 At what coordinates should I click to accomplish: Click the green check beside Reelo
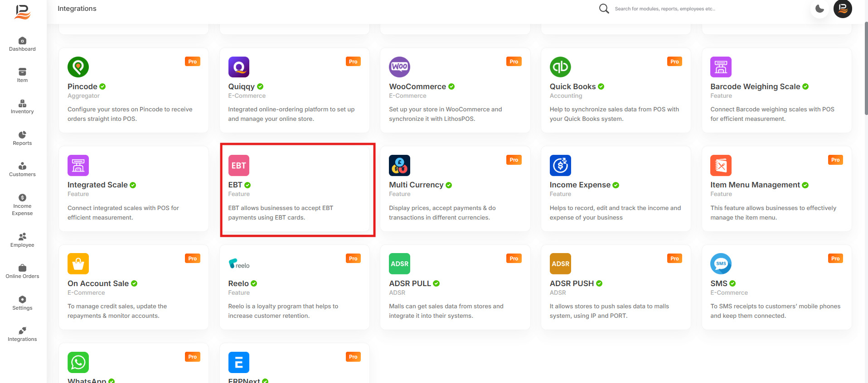pyautogui.click(x=254, y=283)
